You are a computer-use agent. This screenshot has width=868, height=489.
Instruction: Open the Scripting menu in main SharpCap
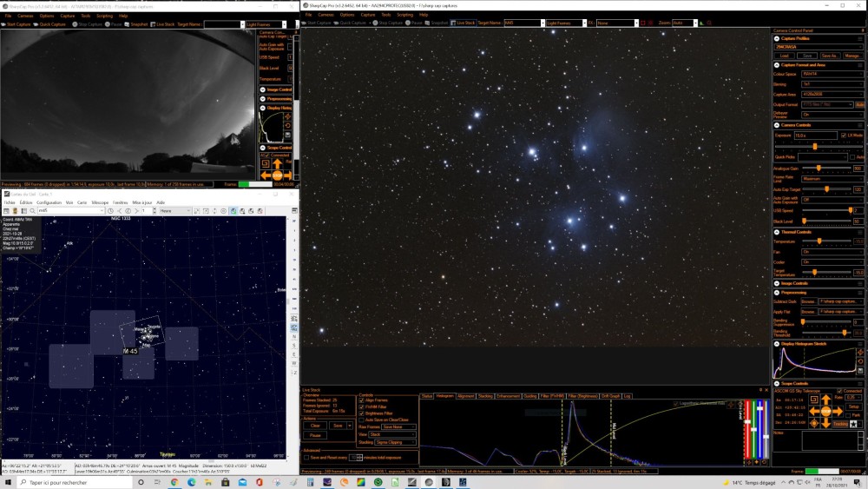[x=404, y=15]
